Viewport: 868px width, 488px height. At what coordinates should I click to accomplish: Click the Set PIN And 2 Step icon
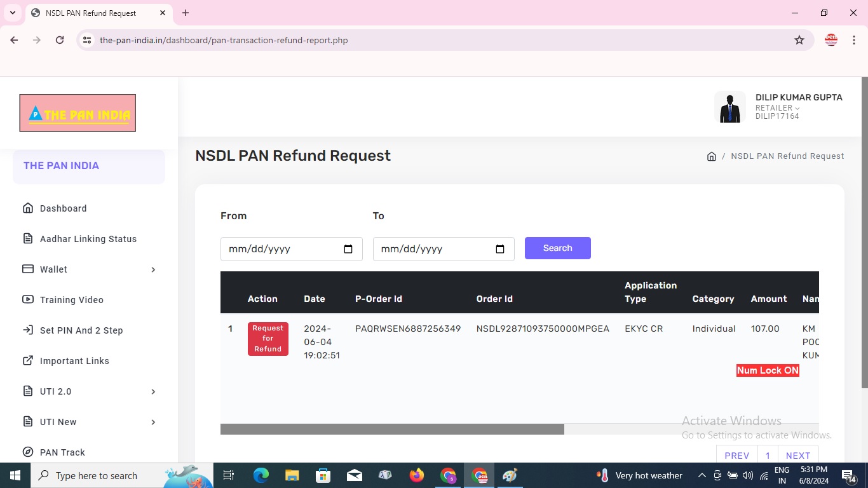coord(28,330)
